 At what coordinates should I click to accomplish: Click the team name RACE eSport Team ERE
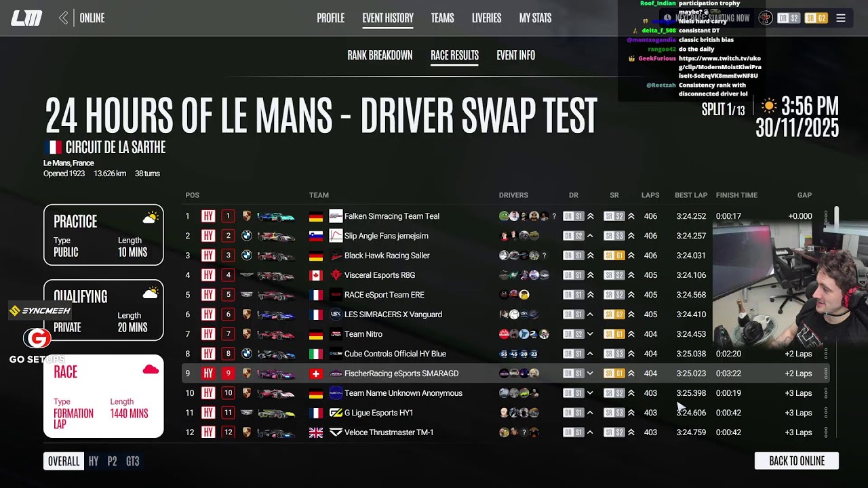(384, 295)
